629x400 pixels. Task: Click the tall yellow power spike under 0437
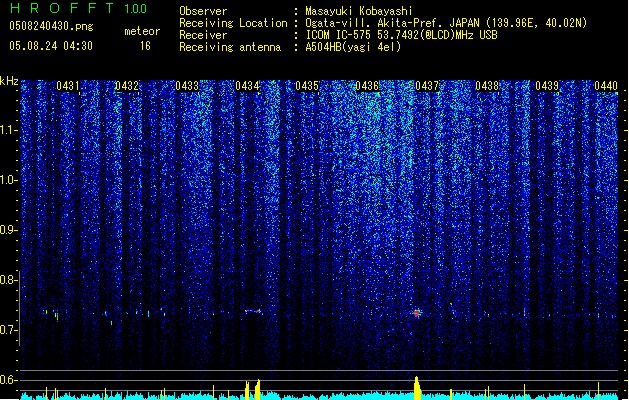coord(417,388)
